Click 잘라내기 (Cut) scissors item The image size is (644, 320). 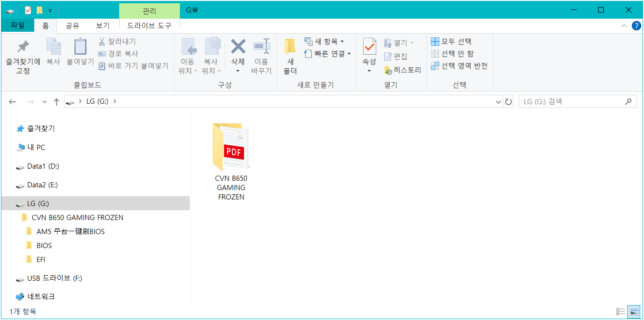point(117,42)
